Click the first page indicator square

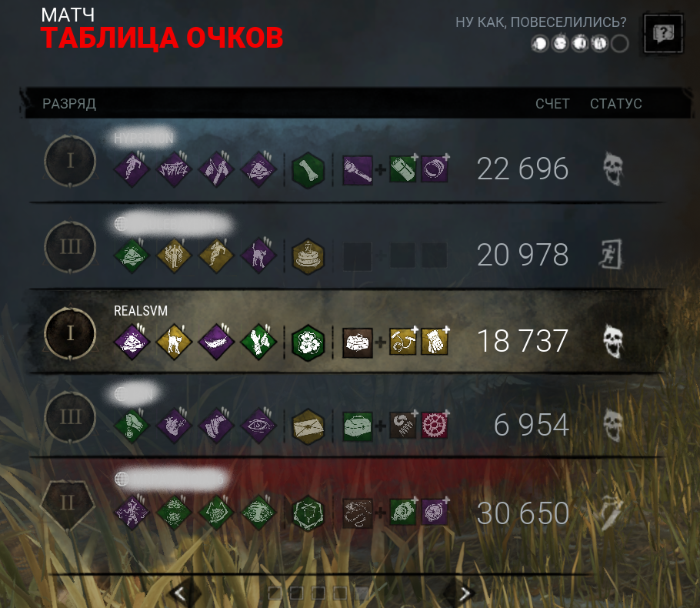[x=275, y=593]
